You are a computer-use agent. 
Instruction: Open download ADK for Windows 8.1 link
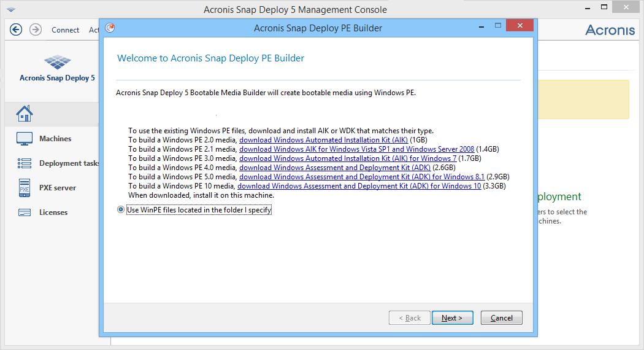tap(362, 177)
